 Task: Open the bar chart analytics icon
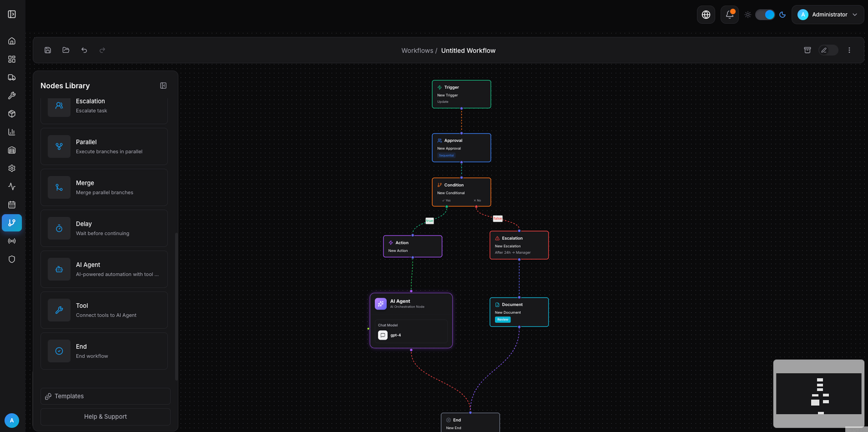[x=12, y=132]
